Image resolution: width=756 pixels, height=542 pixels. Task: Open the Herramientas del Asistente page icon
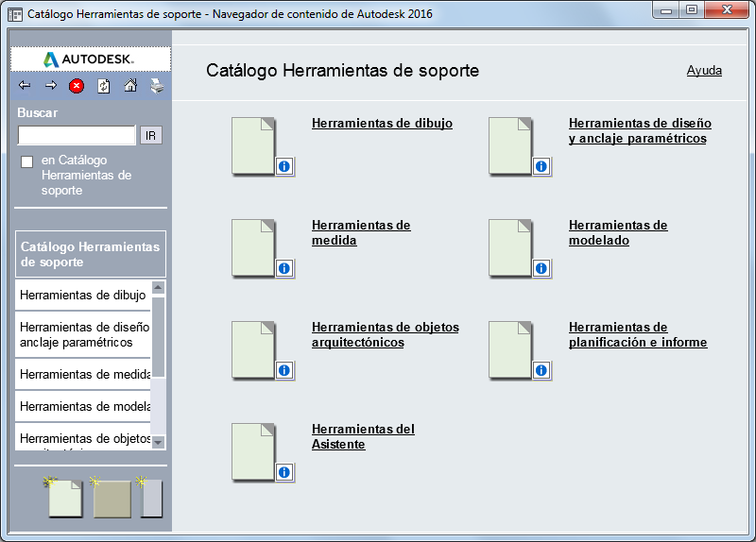(253, 452)
